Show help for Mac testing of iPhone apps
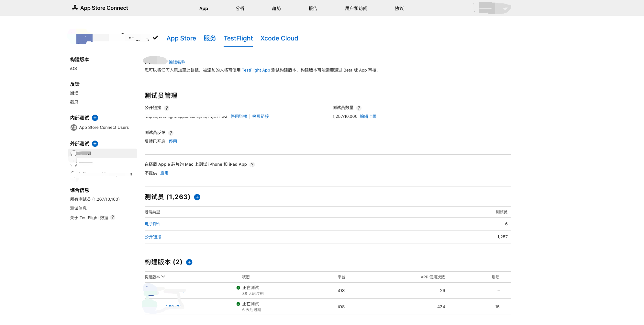Image resolution: width=644 pixels, height=325 pixels. click(x=252, y=165)
